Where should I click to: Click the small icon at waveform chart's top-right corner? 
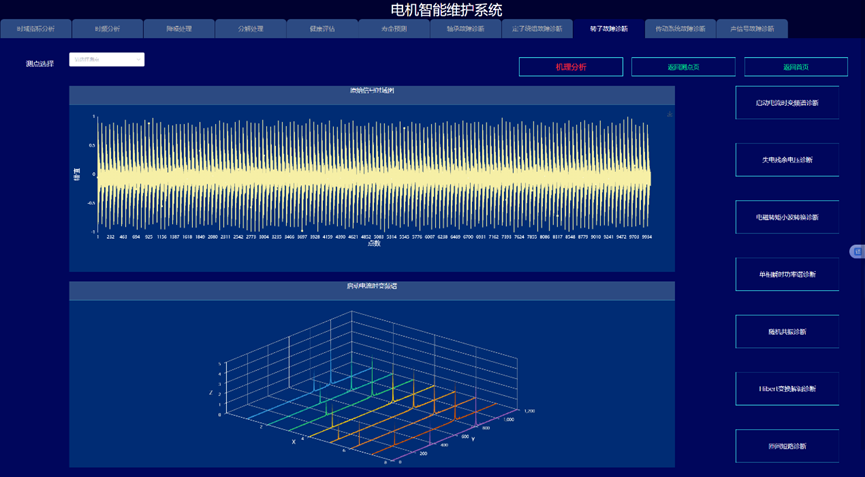[x=669, y=115]
